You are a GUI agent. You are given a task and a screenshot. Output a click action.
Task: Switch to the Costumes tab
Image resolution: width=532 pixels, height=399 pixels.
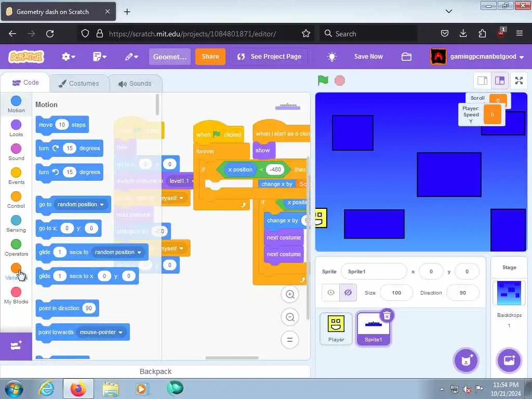79,84
